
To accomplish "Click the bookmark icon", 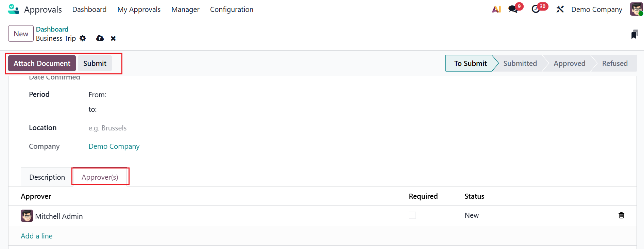I will pos(634,34).
